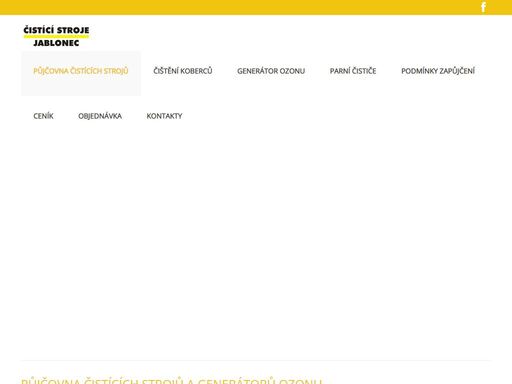
Task: Go to Čištění koberců page
Action: 183,71
